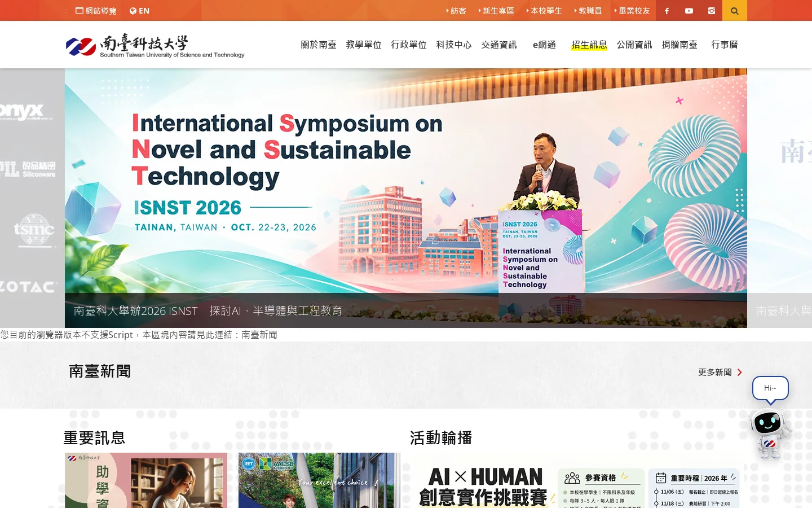The height and width of the screenshot is (508, 812).
Task: Open the 教職員 link
Action: [x=588, y=11]
